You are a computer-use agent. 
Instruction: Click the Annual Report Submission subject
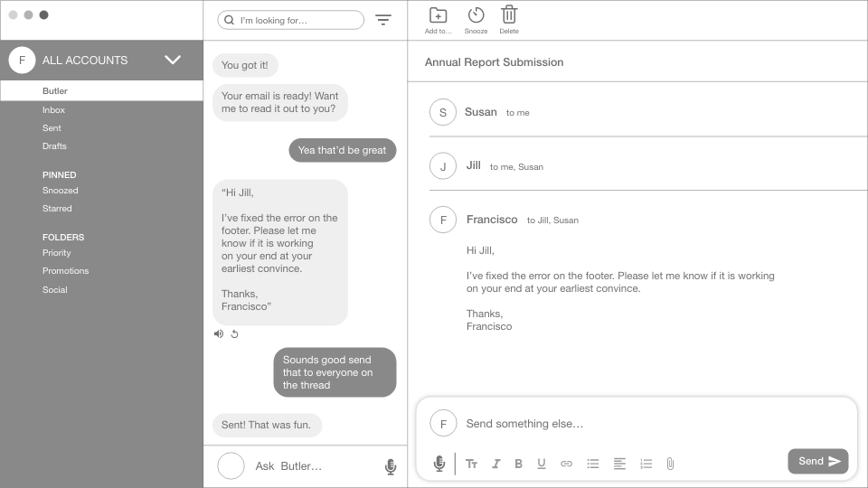[494, 62]
